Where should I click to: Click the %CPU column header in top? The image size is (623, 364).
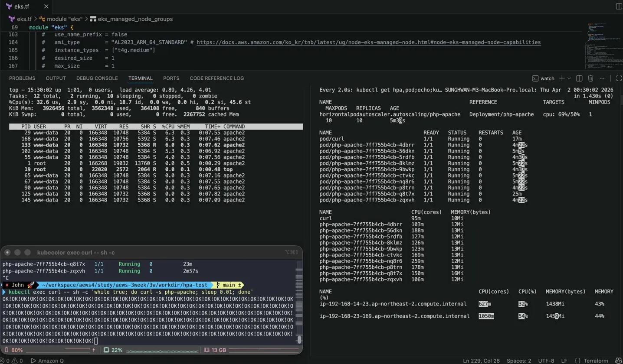click(167, 127)
